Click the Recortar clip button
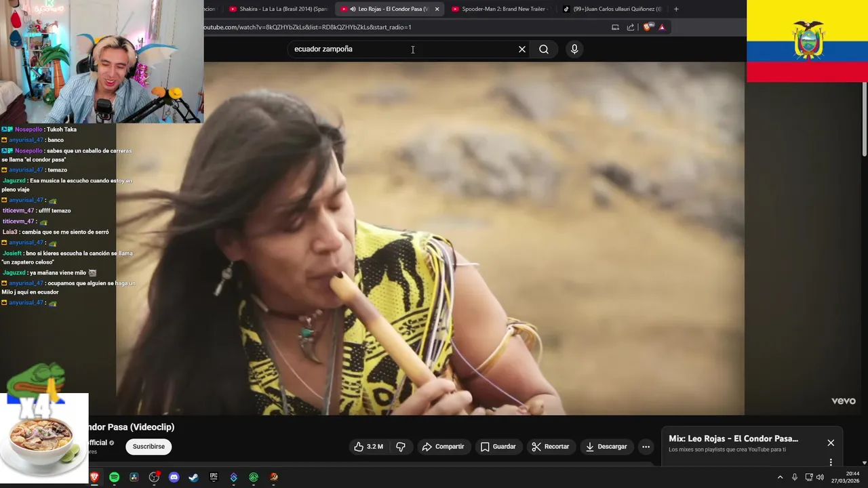The width and height of the screenshot is (868, 488). pos(551,447)
